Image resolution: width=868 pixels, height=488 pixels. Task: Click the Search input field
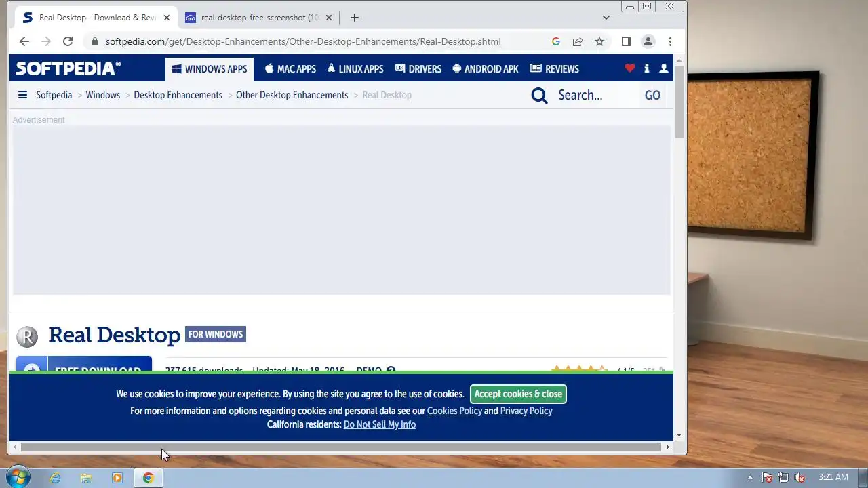pos(597,96)
